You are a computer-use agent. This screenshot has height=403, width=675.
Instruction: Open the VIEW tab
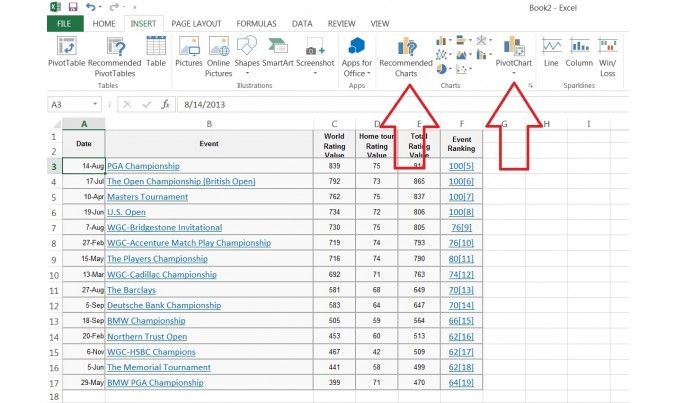click(x=380, y=24)
